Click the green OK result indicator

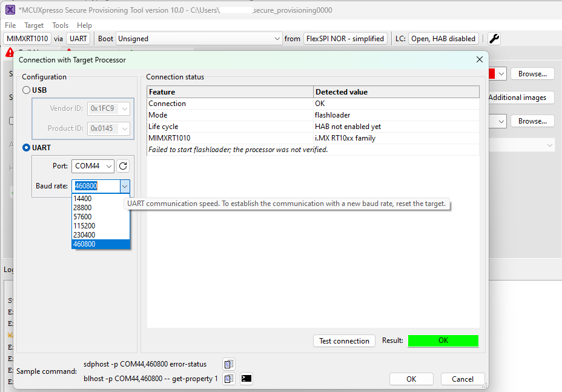(x=443, y=341)
